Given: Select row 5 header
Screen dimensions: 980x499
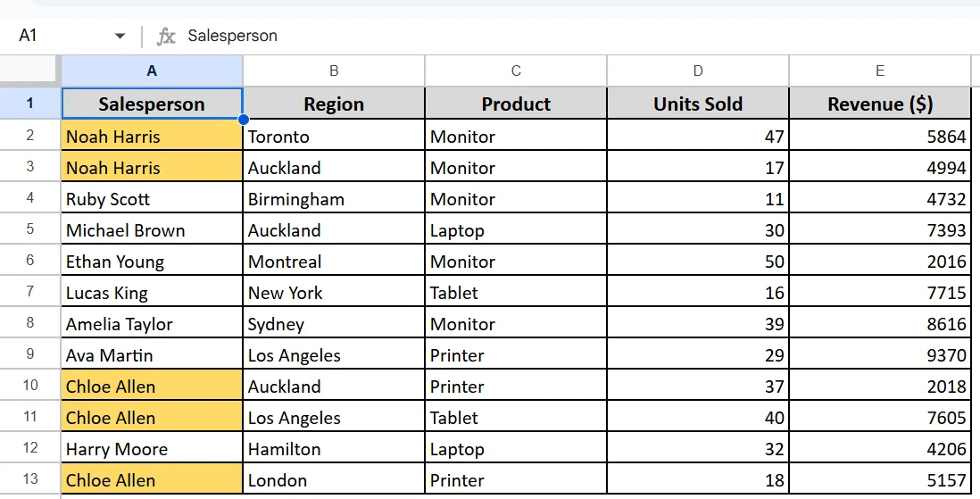Looking at the screenshot, I should click(30, 229).
